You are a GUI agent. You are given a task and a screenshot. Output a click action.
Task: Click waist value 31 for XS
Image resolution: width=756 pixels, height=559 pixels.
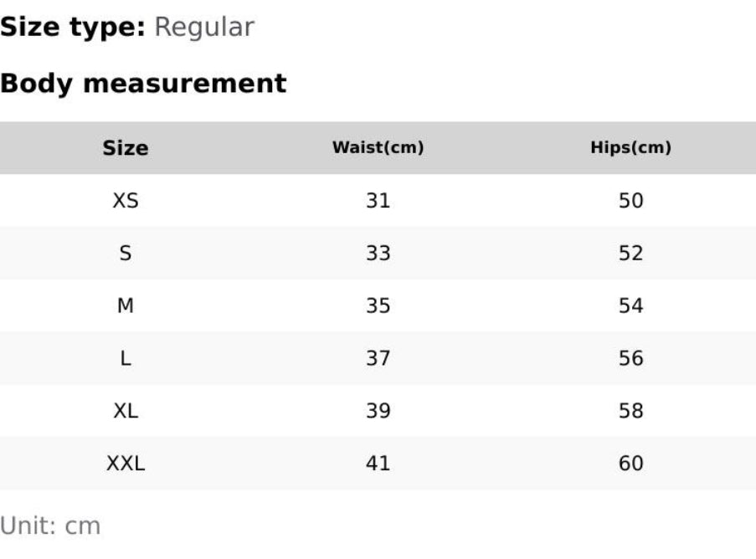[x=378, y=201]
